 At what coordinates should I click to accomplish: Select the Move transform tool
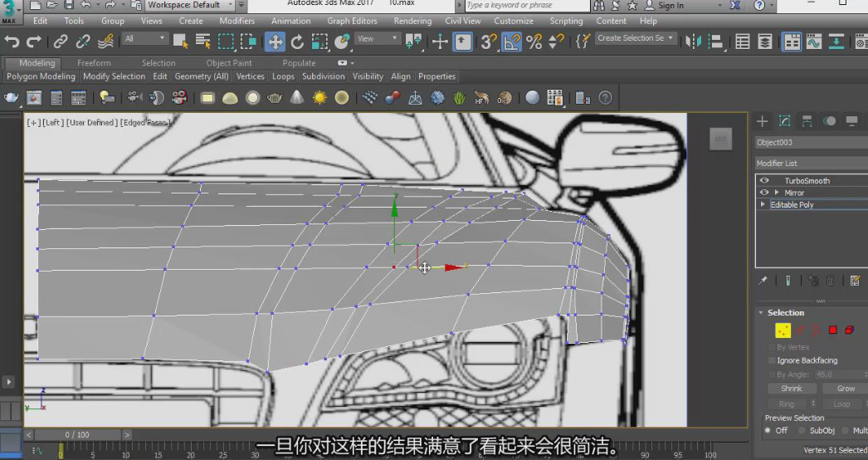click(x=275, y=42)
